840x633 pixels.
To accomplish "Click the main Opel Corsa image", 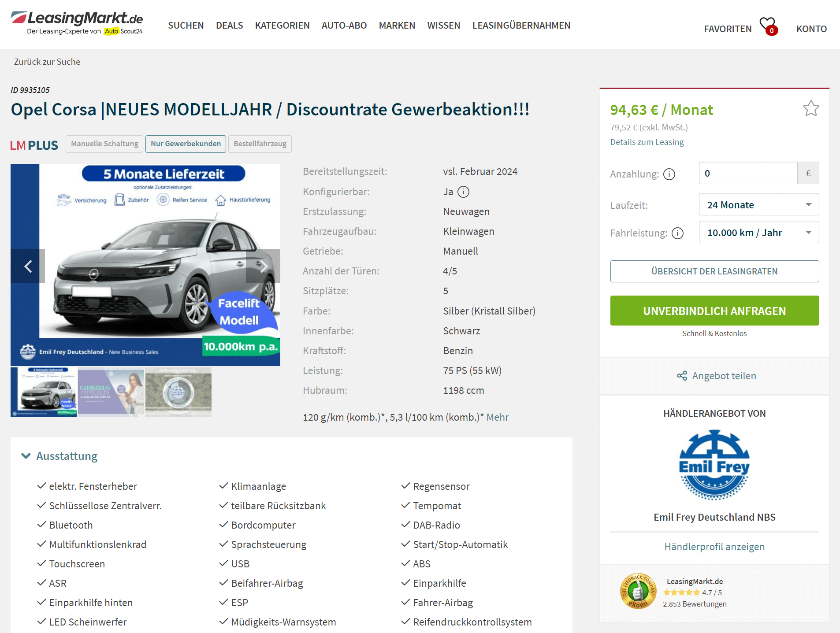I will 145,264.
